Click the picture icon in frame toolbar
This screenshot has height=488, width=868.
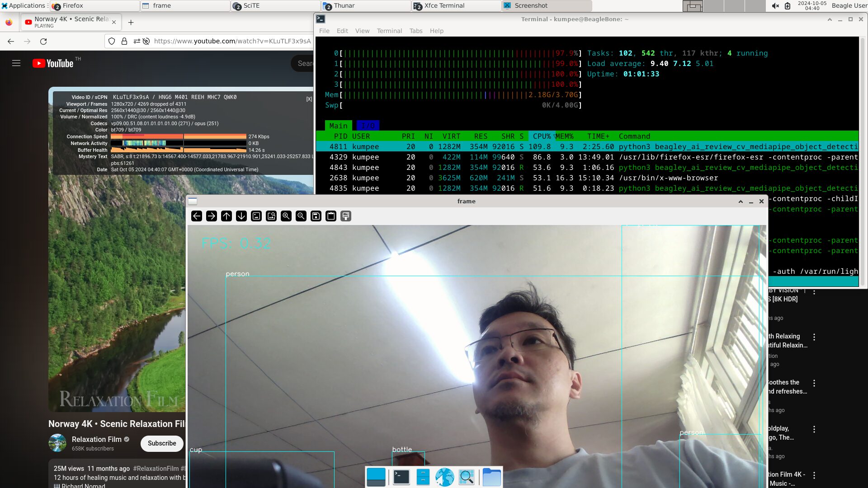(x=256, y=216)
